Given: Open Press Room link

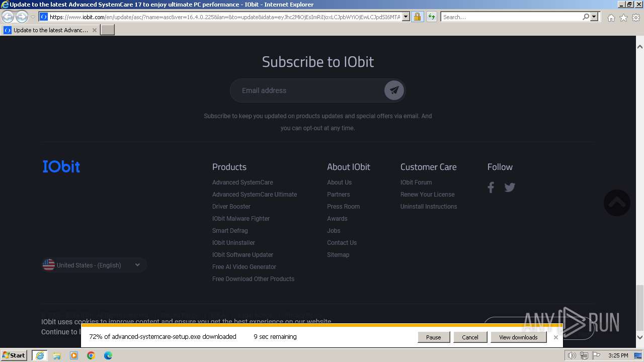Looking at the screenshot, I should [343, 207].
